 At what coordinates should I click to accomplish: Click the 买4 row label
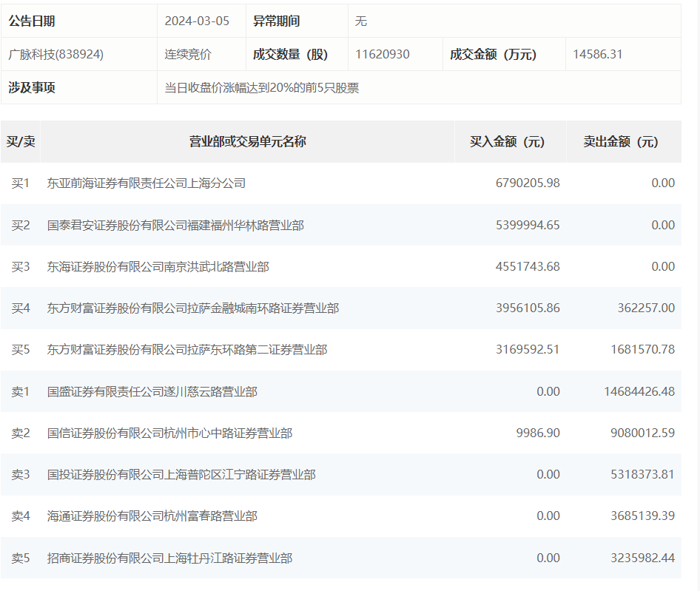coord(21,308)
